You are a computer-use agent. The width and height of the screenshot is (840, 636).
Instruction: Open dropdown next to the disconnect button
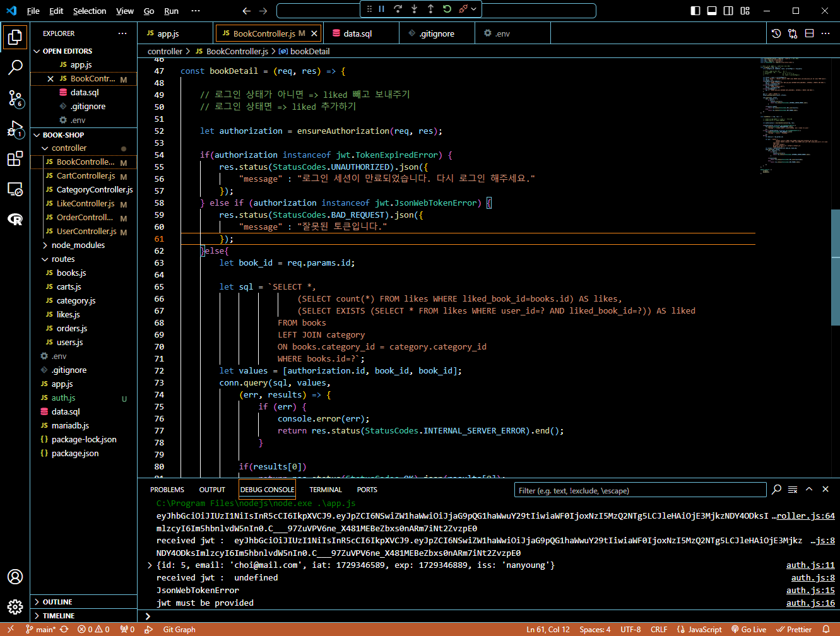[x=473, y=9]
